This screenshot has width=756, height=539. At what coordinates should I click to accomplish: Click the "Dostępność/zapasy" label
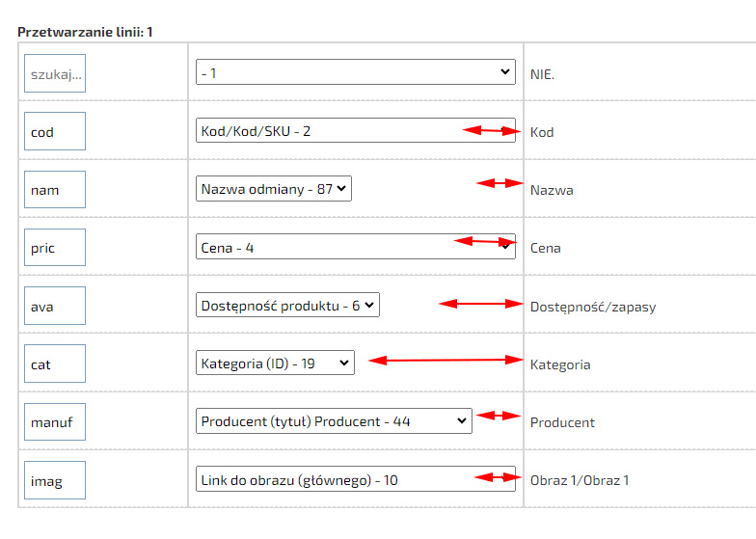point(593,307)
